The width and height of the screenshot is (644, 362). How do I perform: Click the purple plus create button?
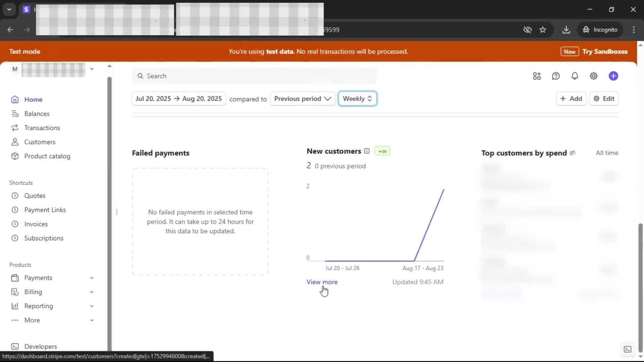613,76
